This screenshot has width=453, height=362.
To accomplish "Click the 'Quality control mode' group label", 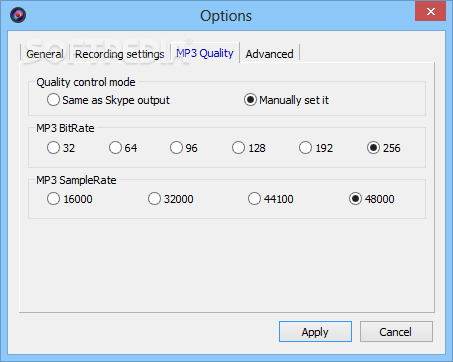I will (x=86, y=82).
